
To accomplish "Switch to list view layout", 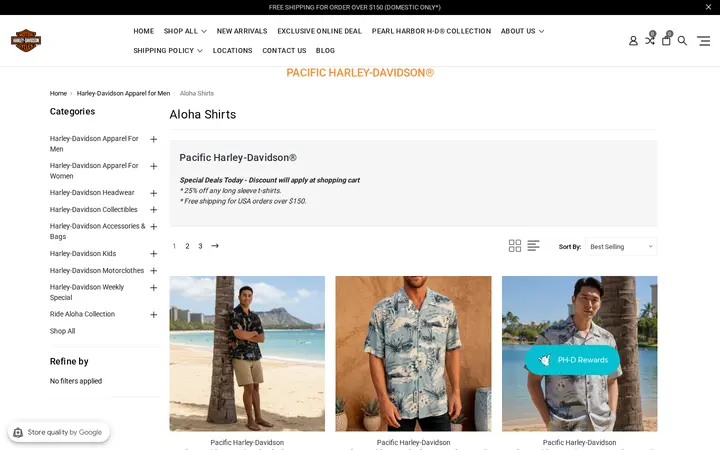I will 533,246.
